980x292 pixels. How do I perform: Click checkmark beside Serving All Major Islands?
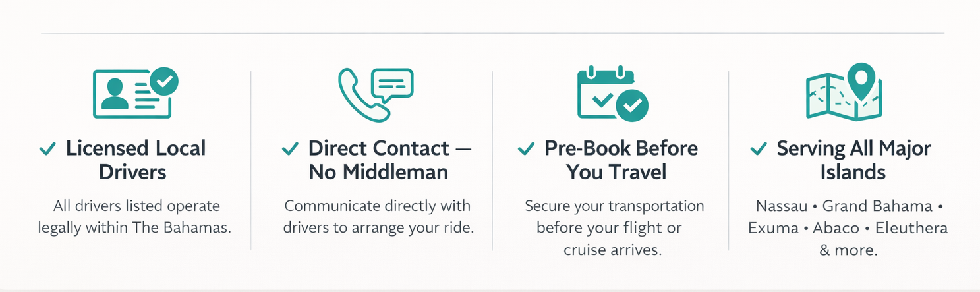(759, 149)
